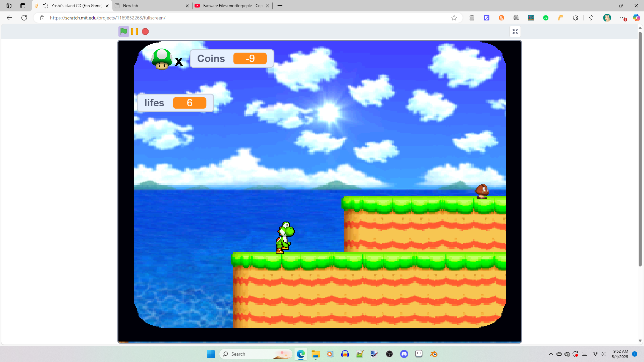Open a new browser tab

click(x=280, y=6)
